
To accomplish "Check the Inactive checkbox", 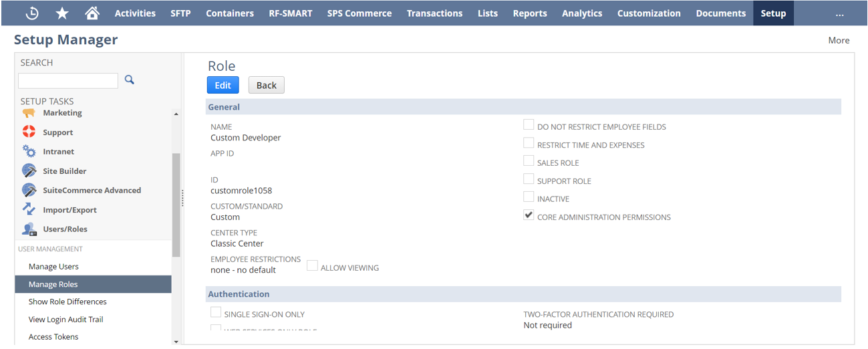I will pyautogui.click(x=529, y=197).
